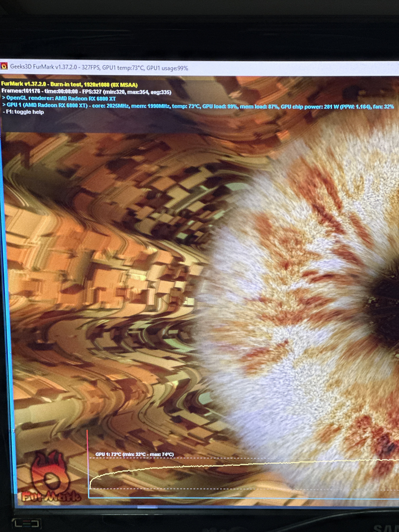Screen dimensions: 399x532
Task: Click the mem load: 87% reading
Action: 259,106
